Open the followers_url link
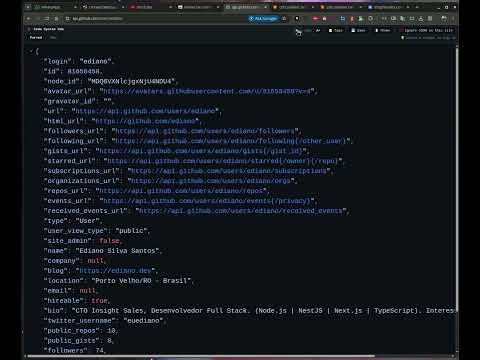Screen dimensions: 480x360 pos(205,131)
